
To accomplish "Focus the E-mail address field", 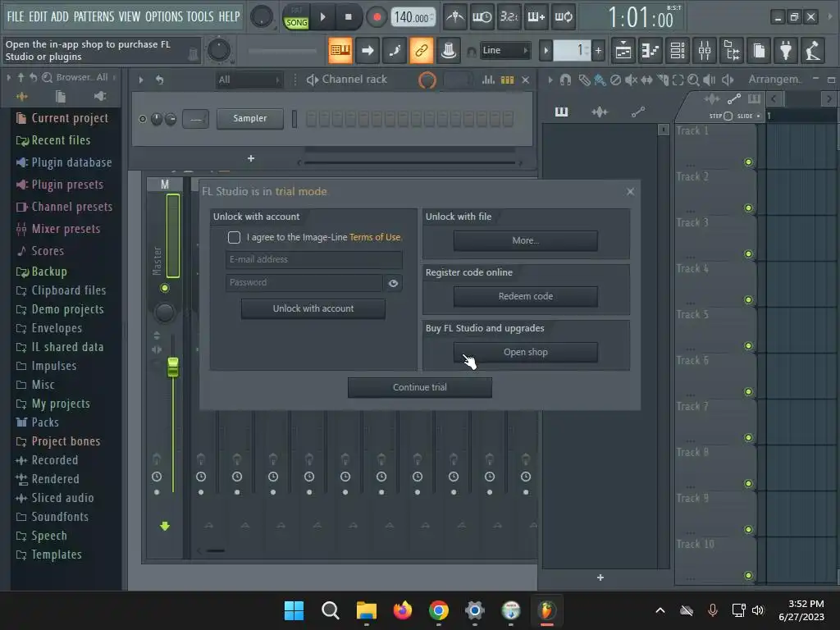I will tap(313, 259).
